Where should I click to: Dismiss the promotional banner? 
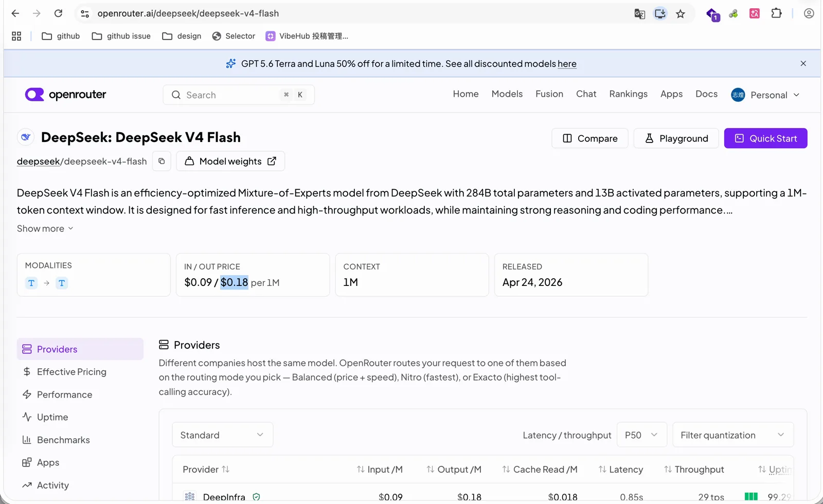click(x=803, y=63)
